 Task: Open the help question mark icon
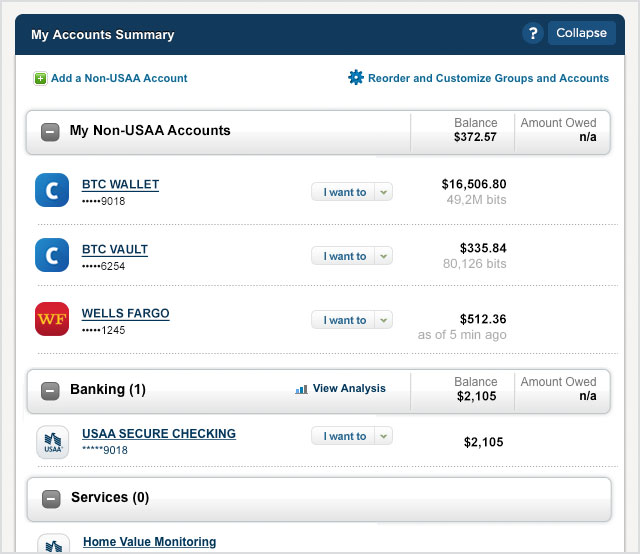[x=533, y=33]
